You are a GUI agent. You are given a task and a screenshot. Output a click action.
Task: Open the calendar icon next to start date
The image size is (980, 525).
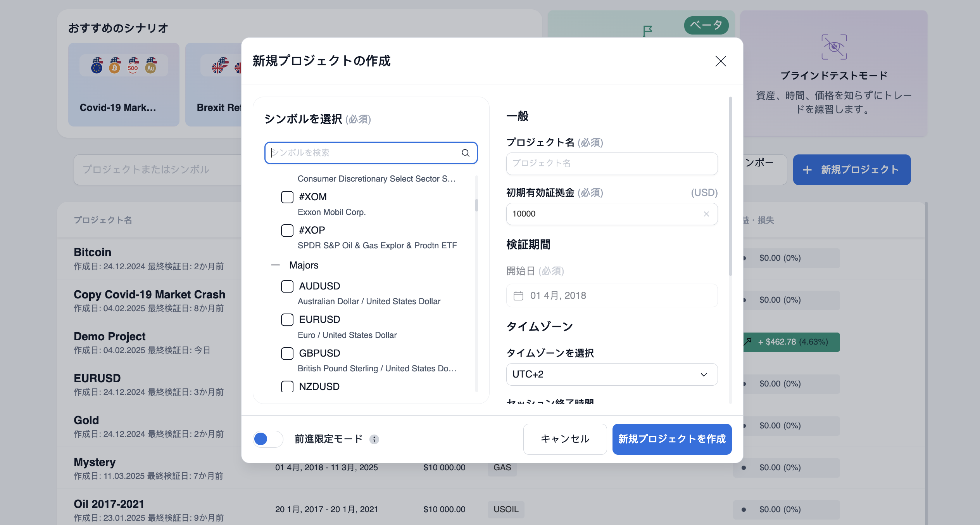[x=519, y=295]
